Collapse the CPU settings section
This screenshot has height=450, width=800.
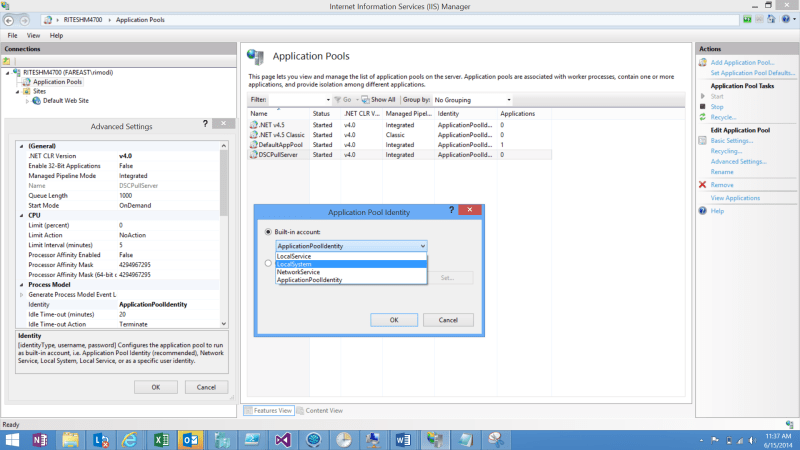(x=21, y=215)
